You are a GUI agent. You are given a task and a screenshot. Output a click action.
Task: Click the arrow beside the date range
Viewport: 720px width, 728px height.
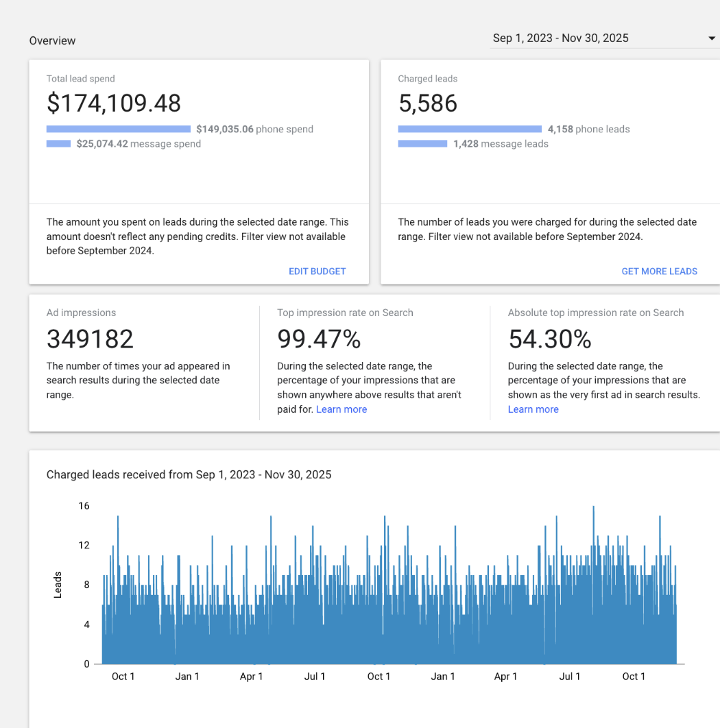click(x=711, y=39)
